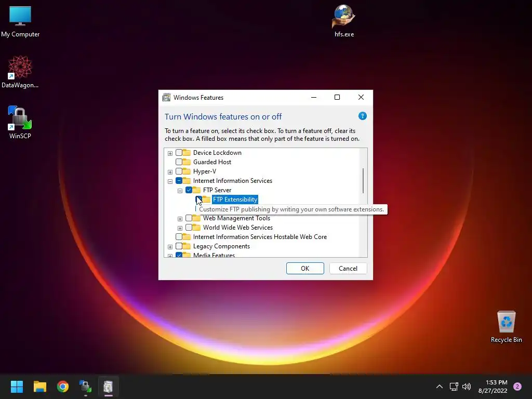
Task: Select Hyper-V label
Action: click(x=205, y=171)
